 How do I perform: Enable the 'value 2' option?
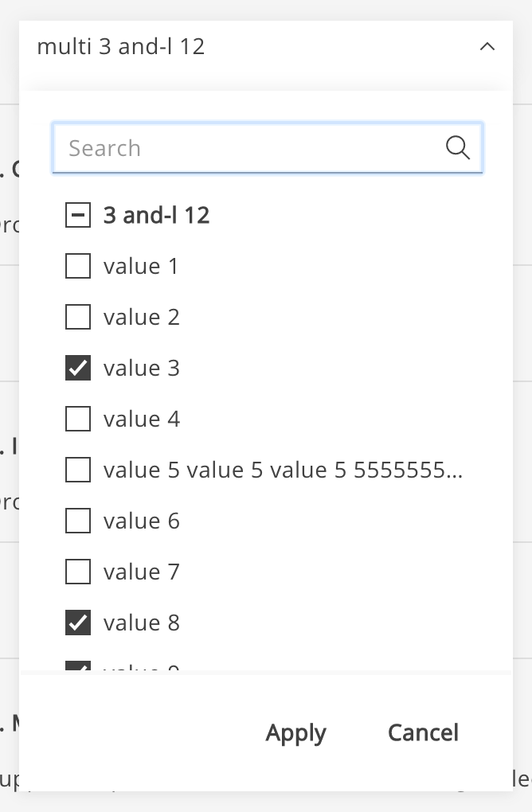click(77, 316)
